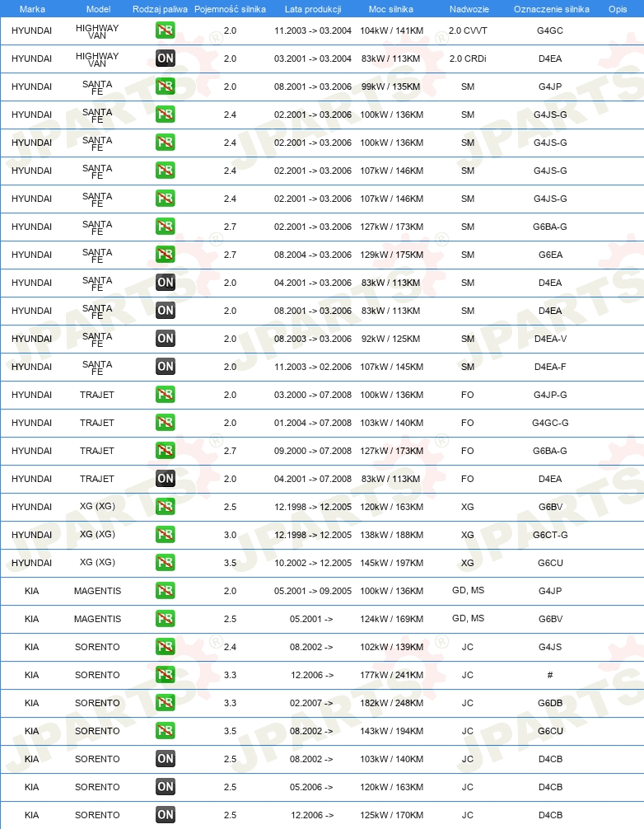Select the petrol icon in Santa Fe G4JP row

coord(166,87)
